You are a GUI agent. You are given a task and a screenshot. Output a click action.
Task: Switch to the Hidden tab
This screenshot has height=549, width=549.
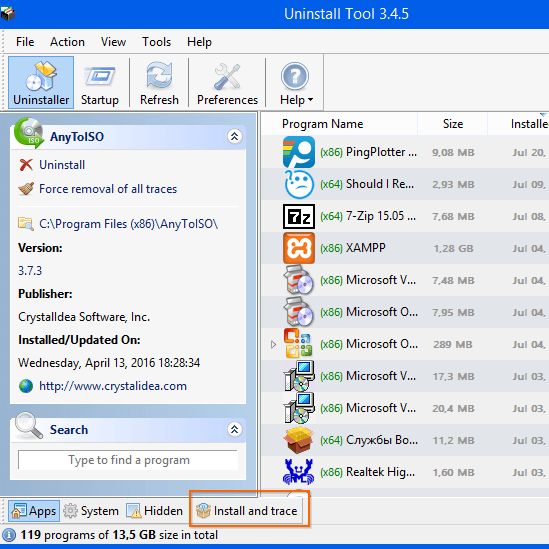click(154, 511)
